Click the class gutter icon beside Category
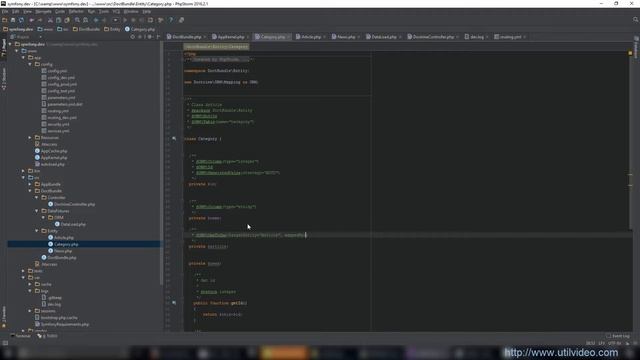Screen dimensions: 640x360 (174, 139)
